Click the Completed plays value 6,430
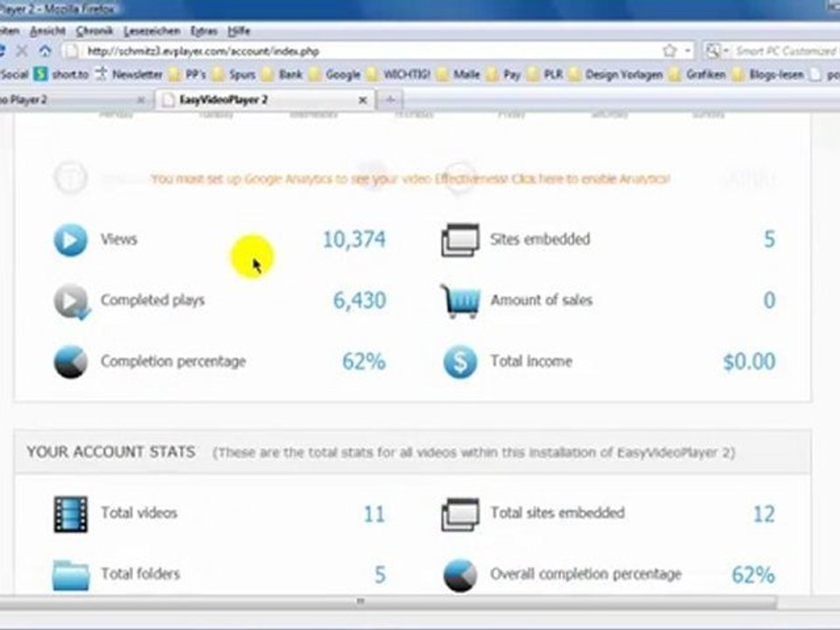This screenshot has width=840, height=630. (x=360, y=300)
